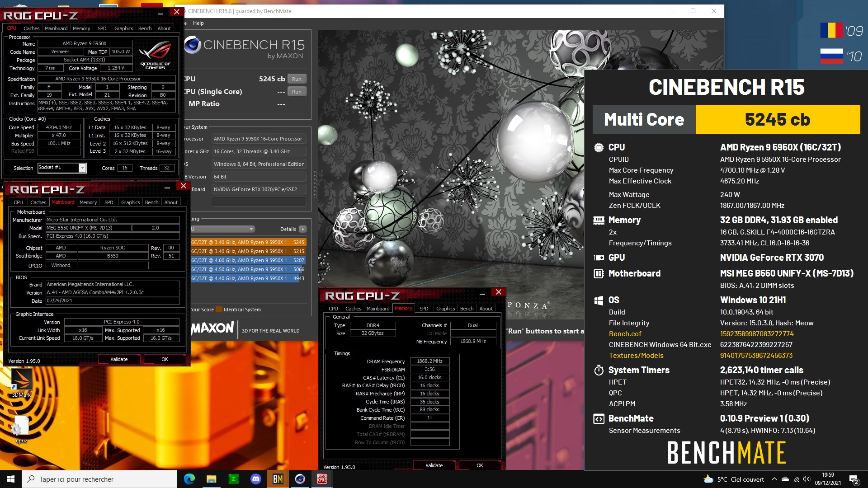Click the yellow Bench.cof entry in BenchMate

coord(625,334)
